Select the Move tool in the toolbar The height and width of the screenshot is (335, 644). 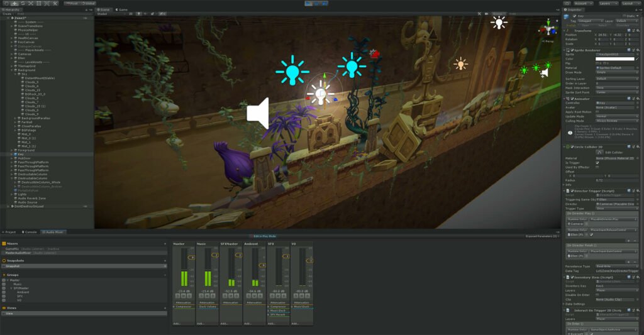coord(14,3)
